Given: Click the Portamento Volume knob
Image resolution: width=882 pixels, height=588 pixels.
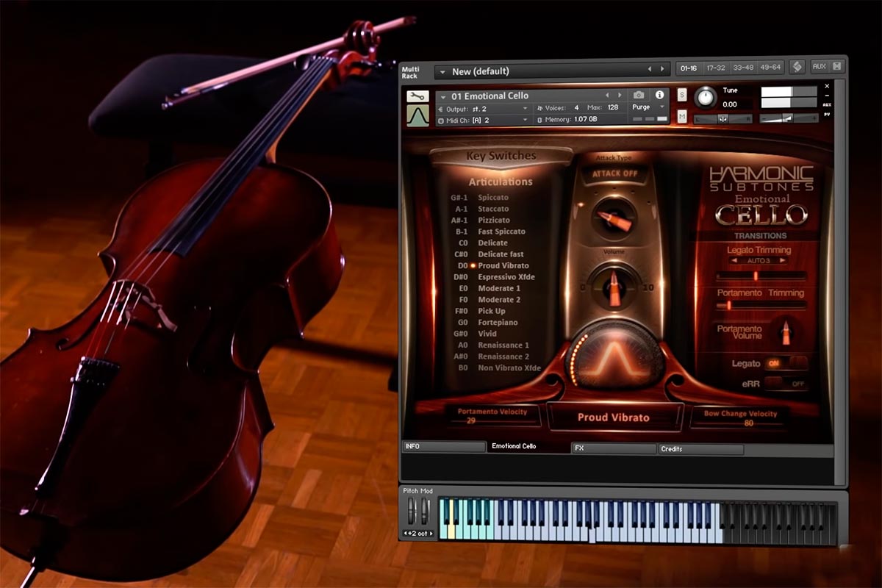Looking at the screenshot, I should (788, 331).
